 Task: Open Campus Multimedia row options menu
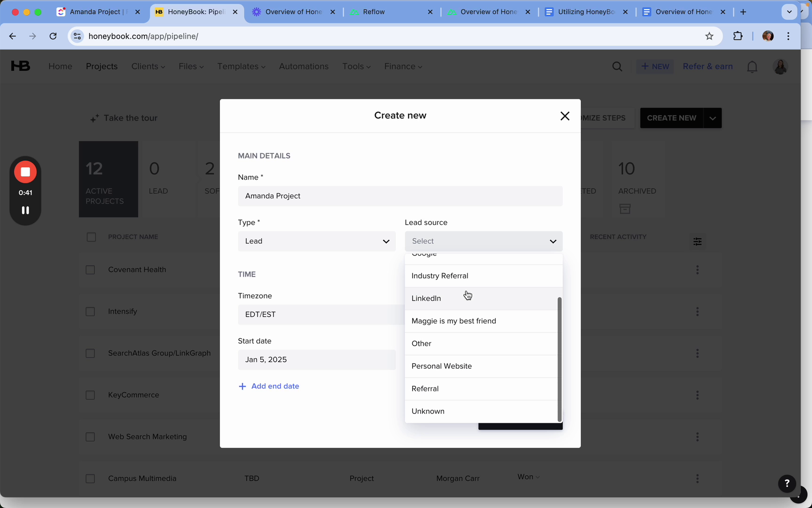(x=697, y=478)
